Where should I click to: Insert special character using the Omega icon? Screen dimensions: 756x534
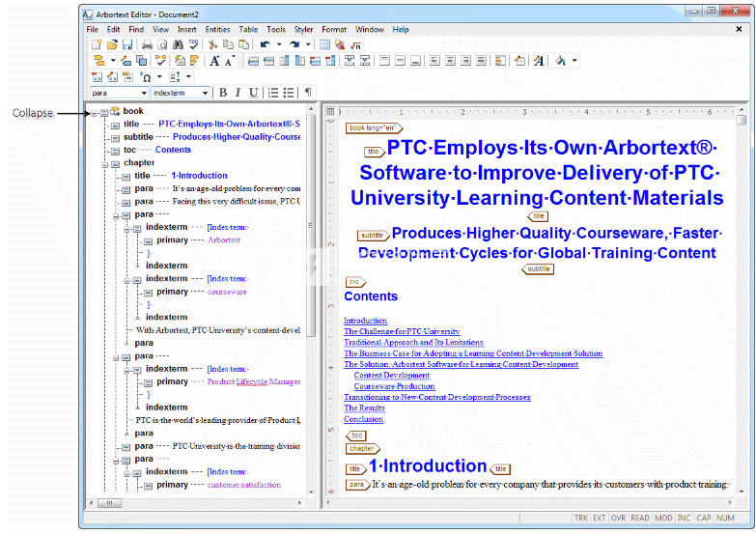pos(146,76)
